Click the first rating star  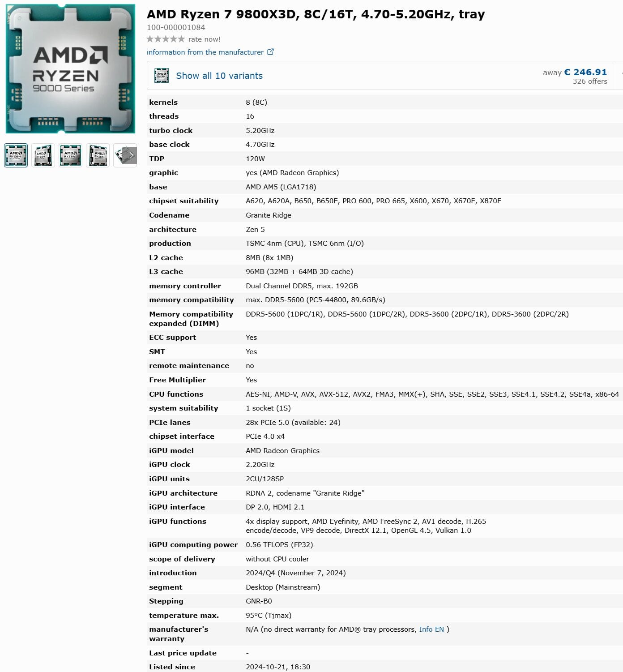pyautogui.click(x=149, y=39)
